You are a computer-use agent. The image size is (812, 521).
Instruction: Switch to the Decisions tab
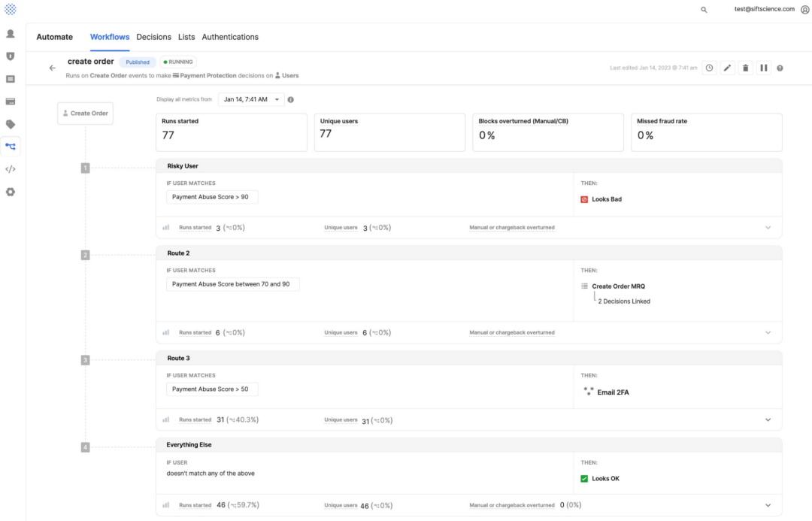click(x=153, y=37)
